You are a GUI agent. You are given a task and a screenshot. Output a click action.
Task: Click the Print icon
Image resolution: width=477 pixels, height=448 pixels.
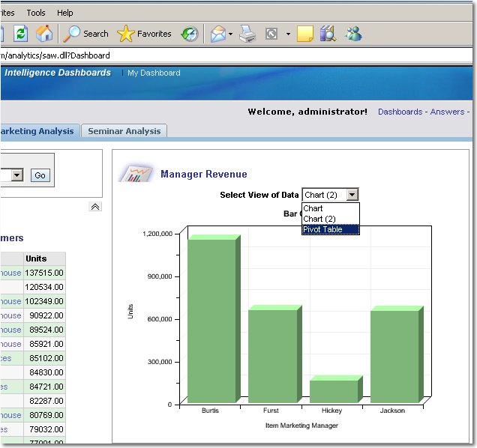(x=247, y=34)
